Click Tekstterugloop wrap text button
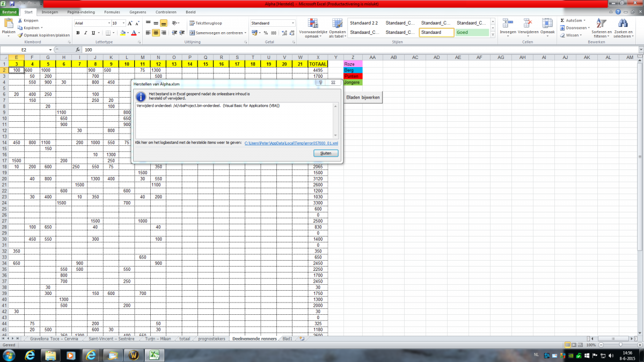This screenshot has width=644, height=362. pos(206,24)
